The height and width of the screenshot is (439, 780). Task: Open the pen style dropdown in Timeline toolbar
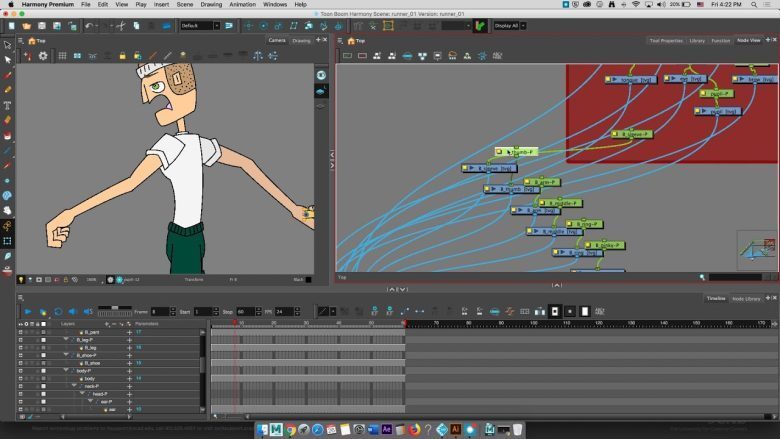pos(333,312)
